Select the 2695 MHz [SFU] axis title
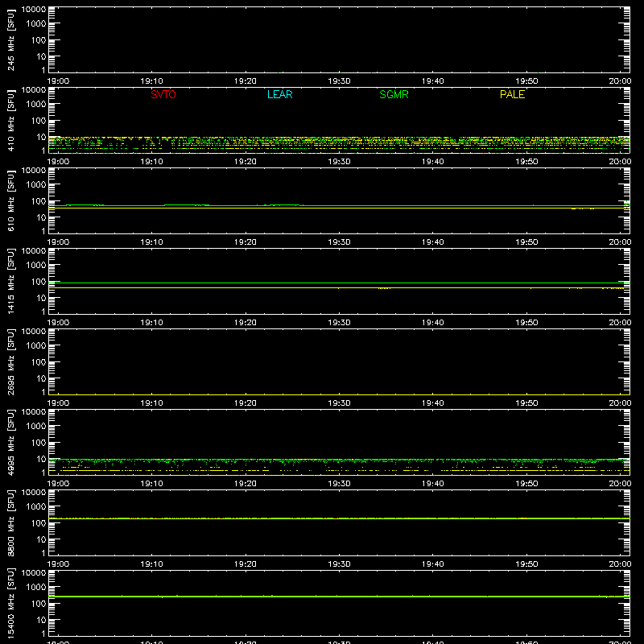This screenshot has height=644, width=644. 10,361
